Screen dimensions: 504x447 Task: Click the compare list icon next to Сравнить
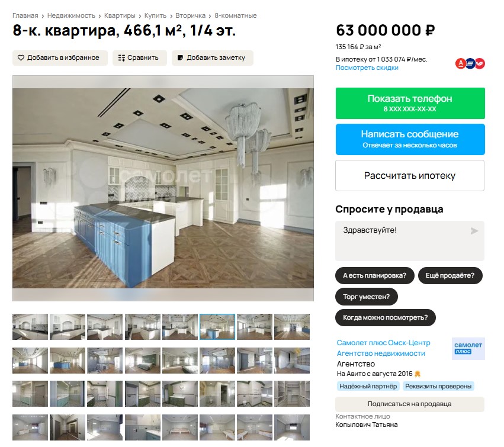click(121, 58)
